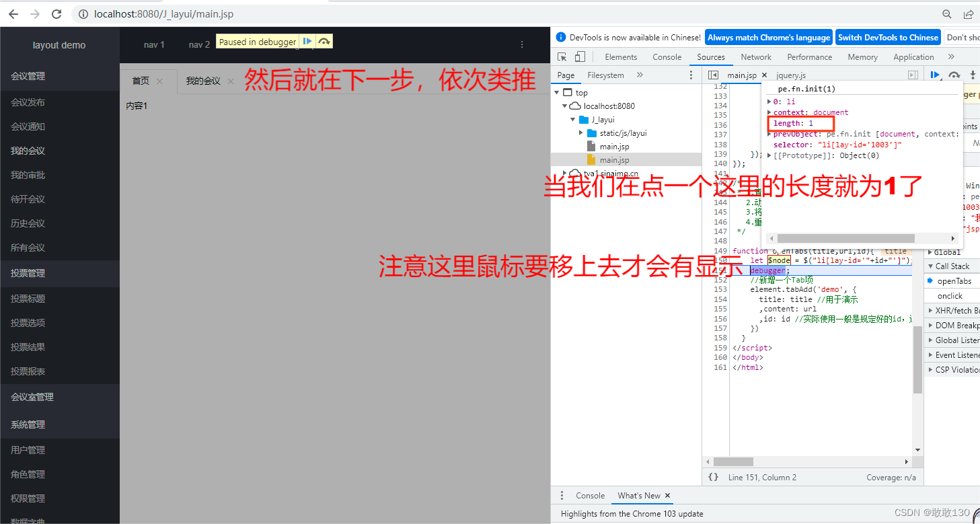Click Always match Chrome's language button
Image resolution: width=980 pixels, height=524 pixels.
pos(769,38)
